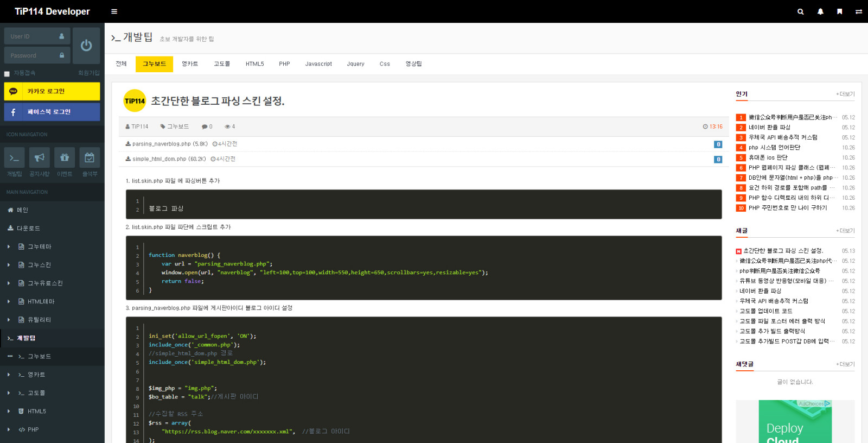Enable the 자동접속 checkbox
The image size is (868, 443).
click(x=7, y=74)
